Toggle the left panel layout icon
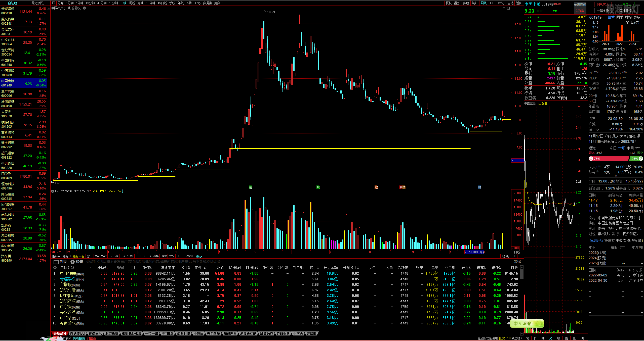644x341 pixels. [x=53, y=3]
